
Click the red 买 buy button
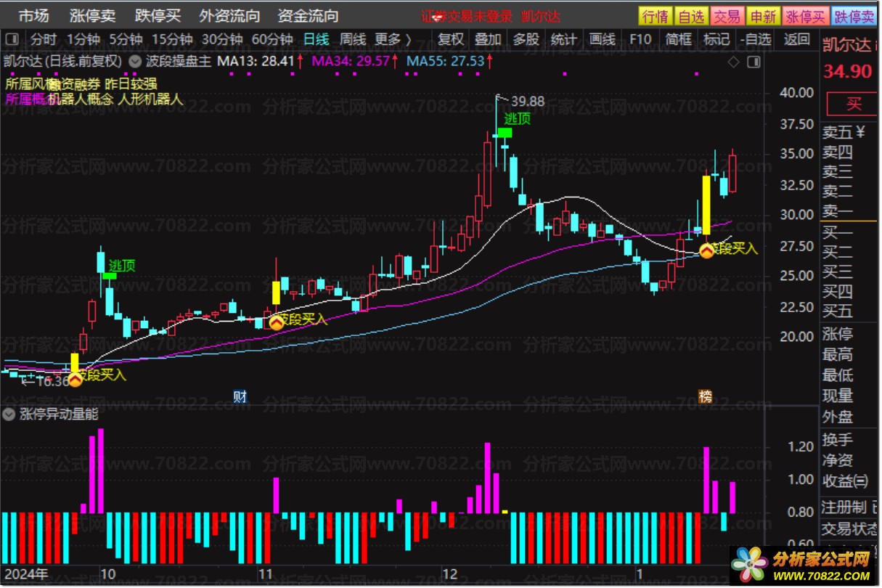[854, 105]
